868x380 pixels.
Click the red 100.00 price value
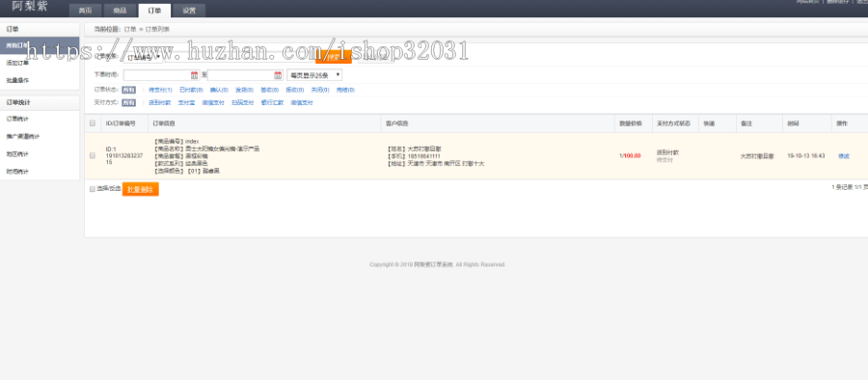[x=632, y=156]
